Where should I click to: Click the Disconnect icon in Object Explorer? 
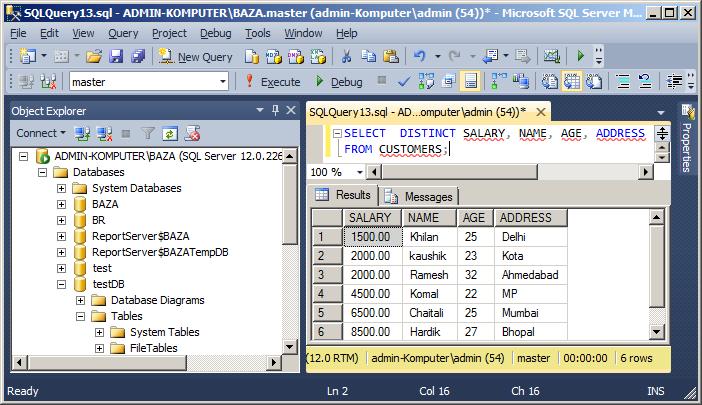(104, 133)
